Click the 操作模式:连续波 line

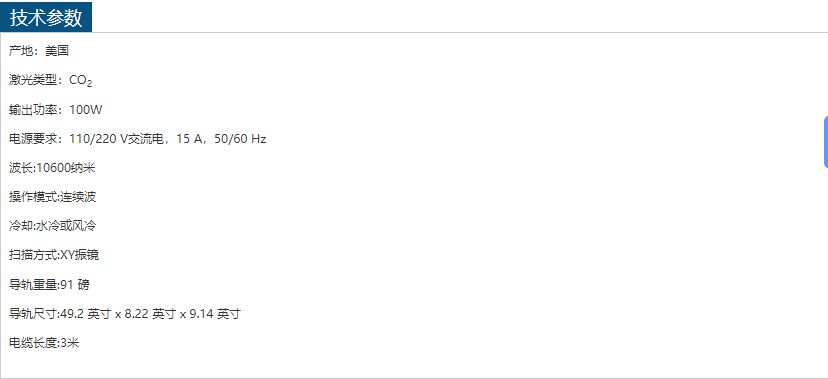(x=53, y=197)
